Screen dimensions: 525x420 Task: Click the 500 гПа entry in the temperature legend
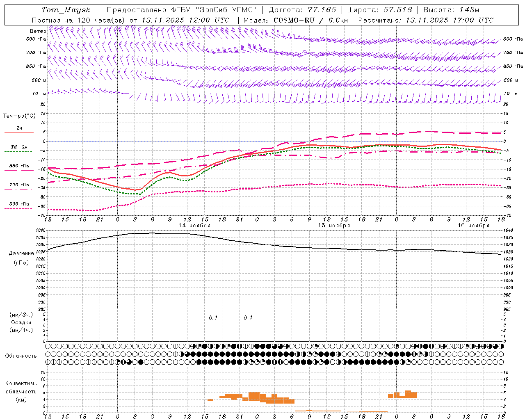pyautogui.click(x=19, y=204)
